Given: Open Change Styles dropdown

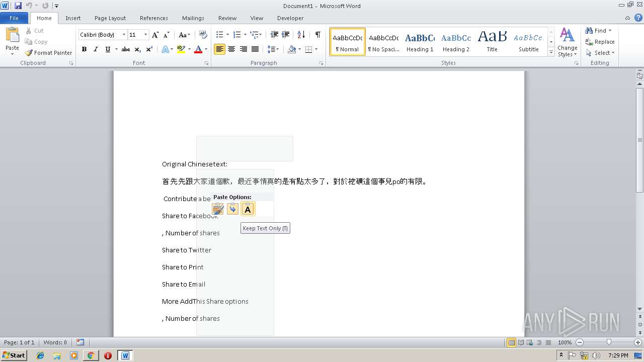Looking at the screenshot, I should (567, 42).
